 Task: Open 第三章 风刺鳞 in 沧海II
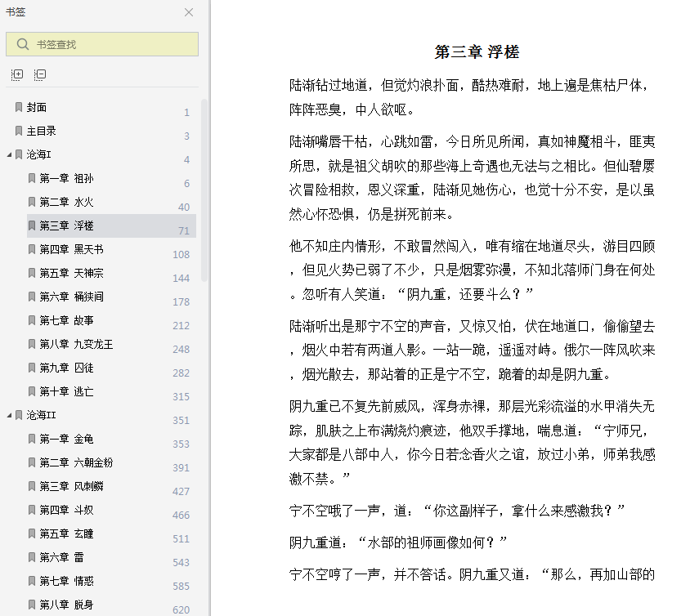[x=71, y=486]
